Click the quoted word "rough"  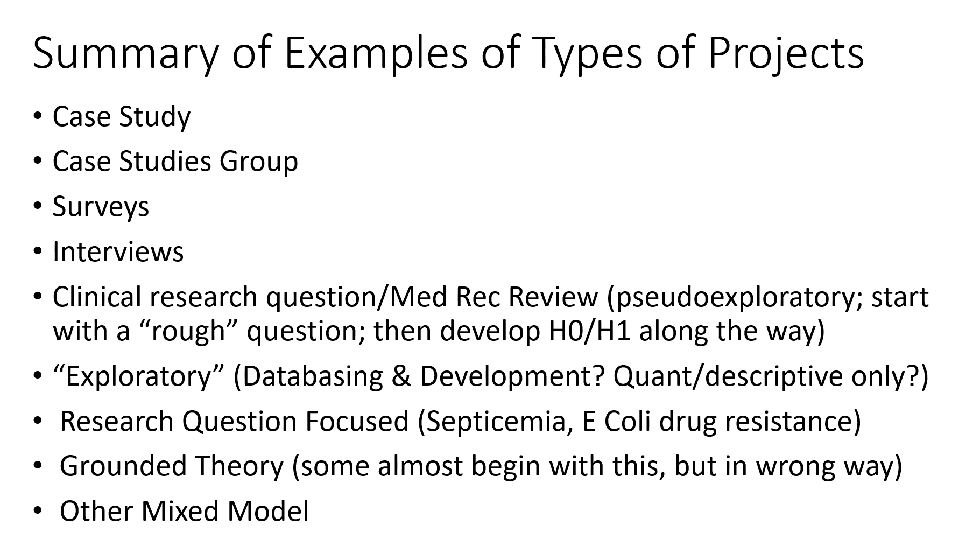click(188, 331)
